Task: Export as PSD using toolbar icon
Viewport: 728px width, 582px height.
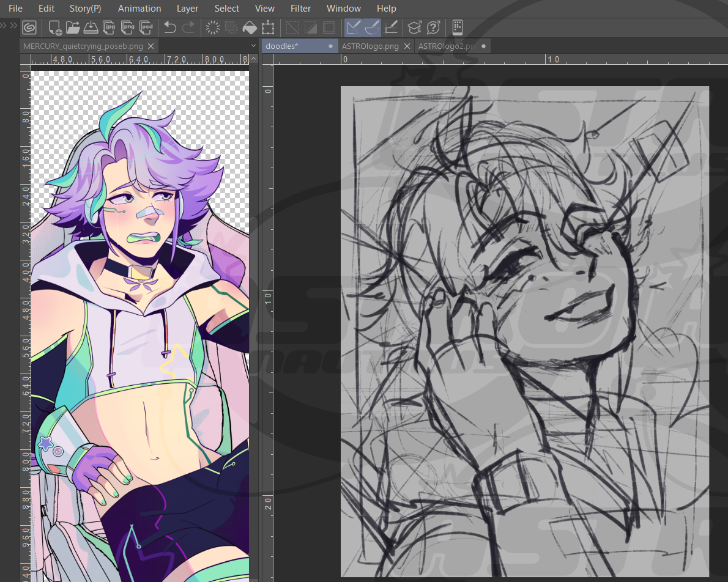Action: tap(147, 28)
